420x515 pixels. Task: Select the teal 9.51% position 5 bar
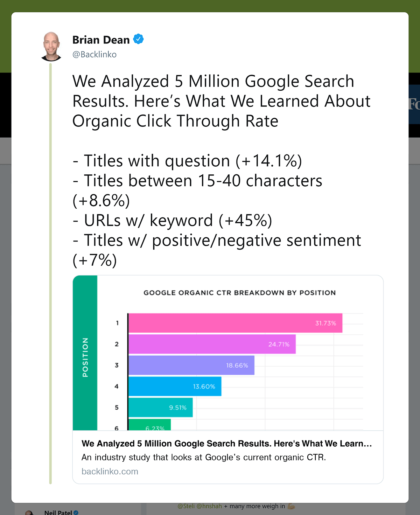pyautogui.click(x=160, y=407)
